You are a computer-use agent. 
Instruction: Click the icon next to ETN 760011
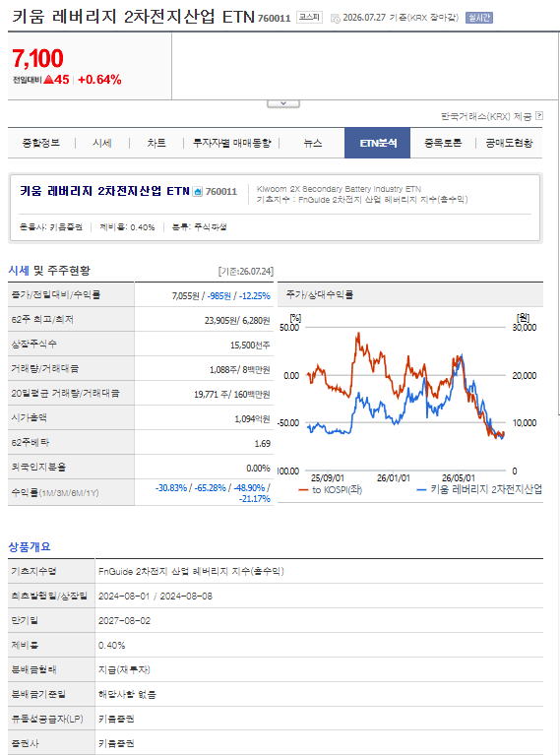pos(198,192)
